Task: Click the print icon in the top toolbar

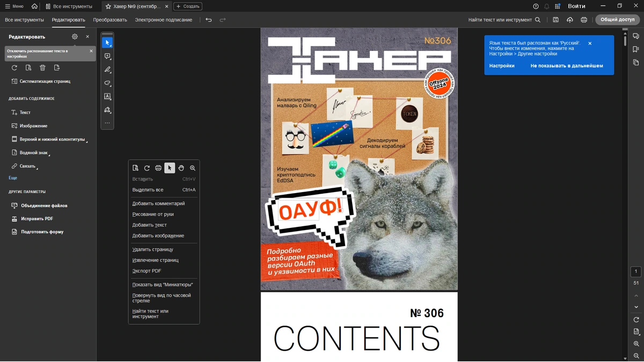Action: click(584, 20)
